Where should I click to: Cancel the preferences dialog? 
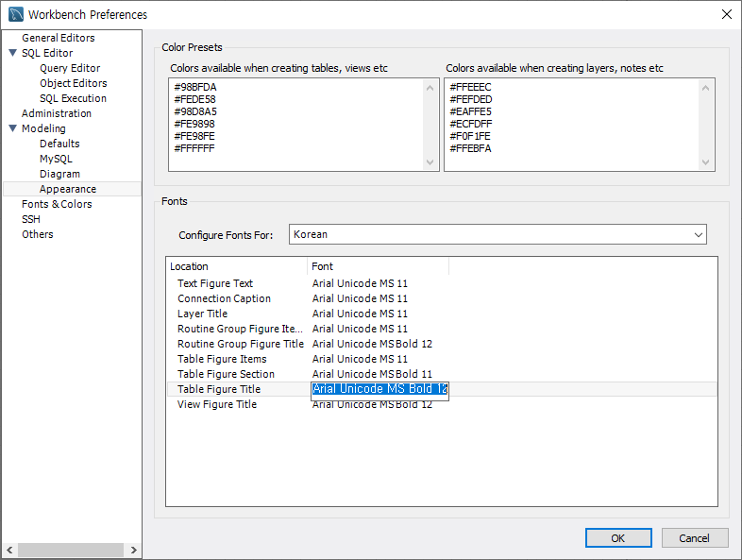pyautogui.click(x=694, y=538)
